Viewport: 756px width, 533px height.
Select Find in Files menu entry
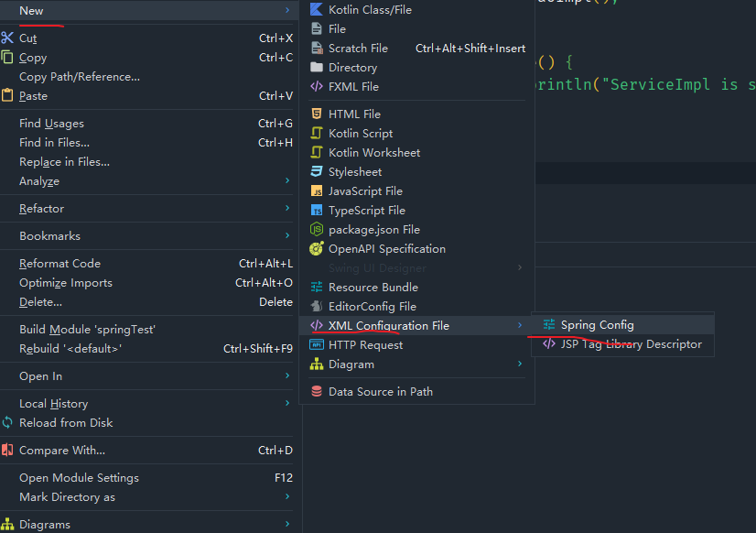click(55, 142)
